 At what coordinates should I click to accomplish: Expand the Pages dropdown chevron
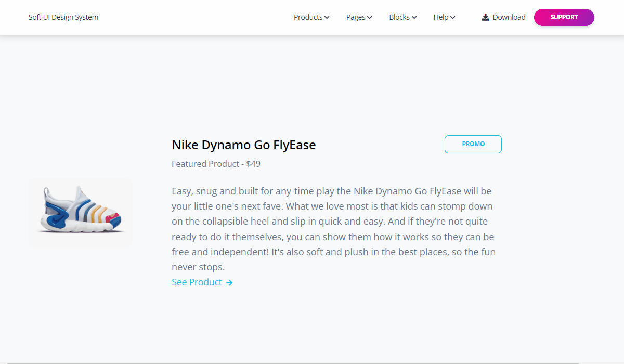tap(370, 18)
